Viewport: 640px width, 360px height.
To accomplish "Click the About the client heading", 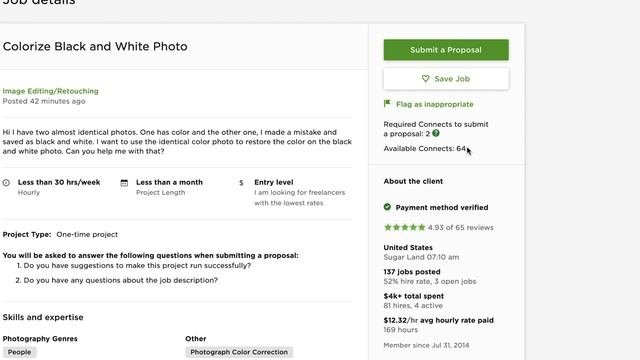I will point(413,181).
